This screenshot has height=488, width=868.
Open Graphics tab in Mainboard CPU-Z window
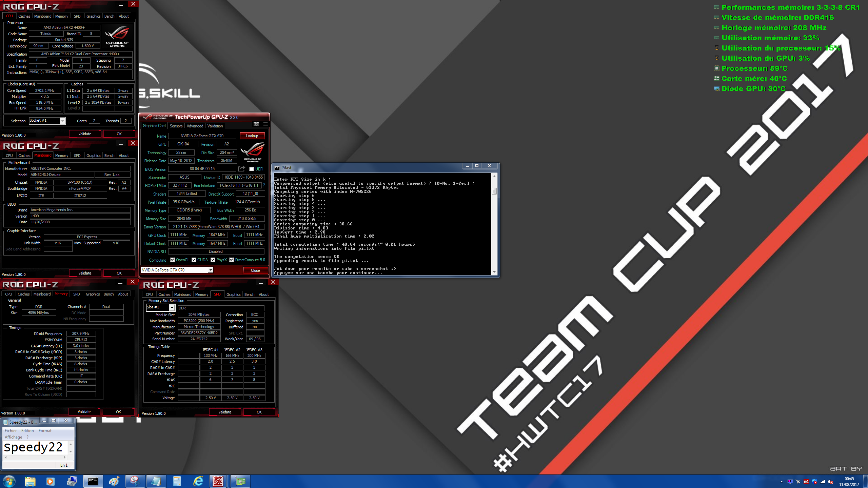[93, 156]
